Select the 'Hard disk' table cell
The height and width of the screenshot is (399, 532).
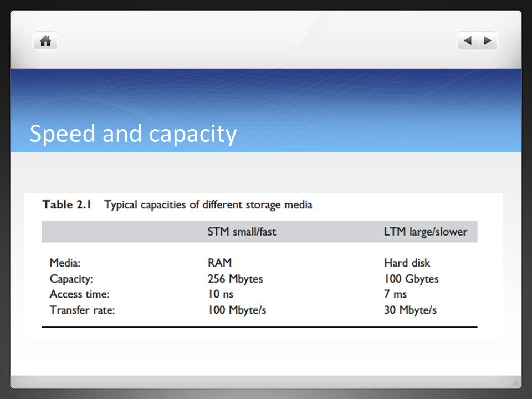[x=407, y=263]
